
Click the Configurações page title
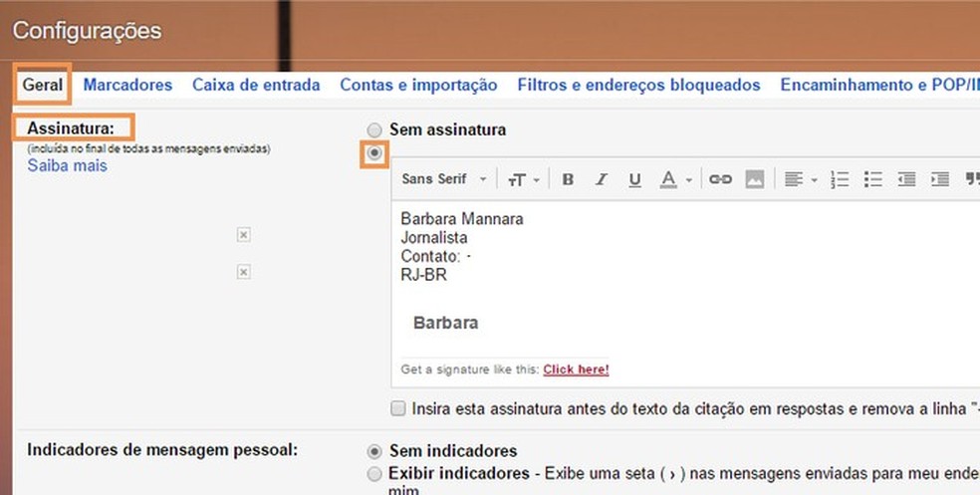(87, 31)
